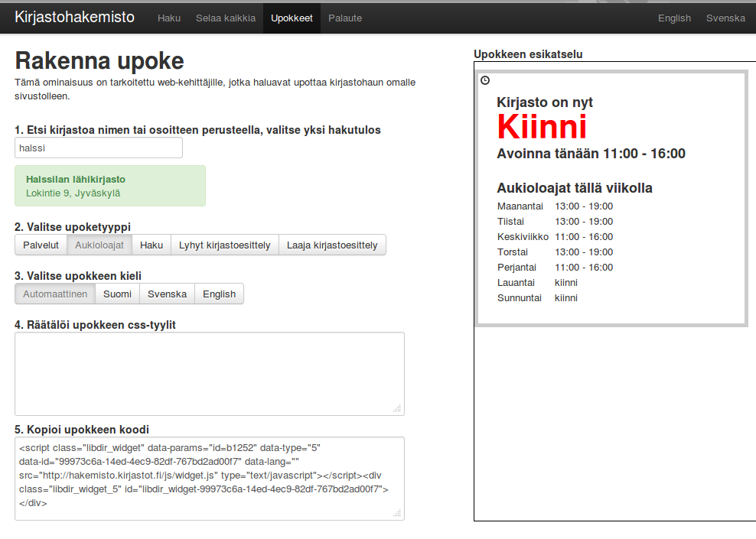756x539 pixels.
Task: Click the embed code textarea
Action: click(210, 479)
